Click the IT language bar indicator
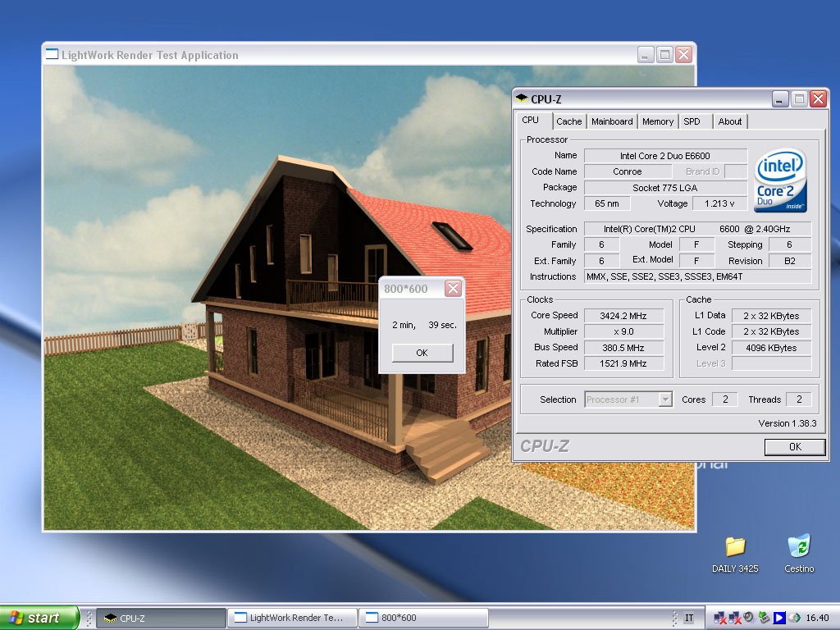 [x=689, y=618]
